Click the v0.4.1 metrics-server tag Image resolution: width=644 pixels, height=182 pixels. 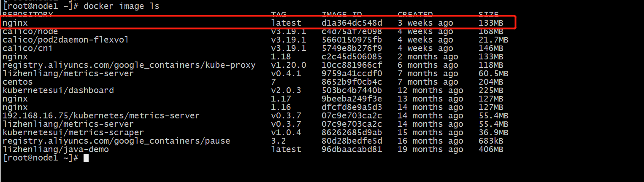pyautogui.click(x=289, y=74)
